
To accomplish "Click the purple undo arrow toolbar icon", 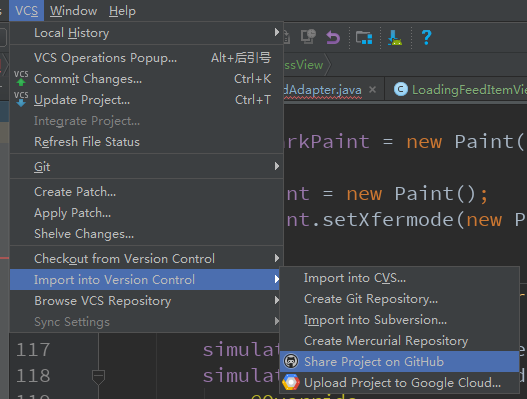I will 333,37.
